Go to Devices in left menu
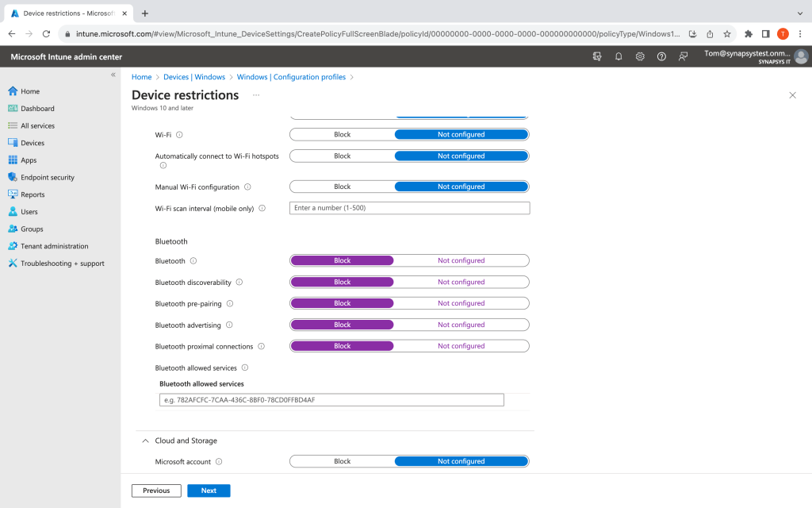Viewport: 812px width, 508px height. coord(33,143)
